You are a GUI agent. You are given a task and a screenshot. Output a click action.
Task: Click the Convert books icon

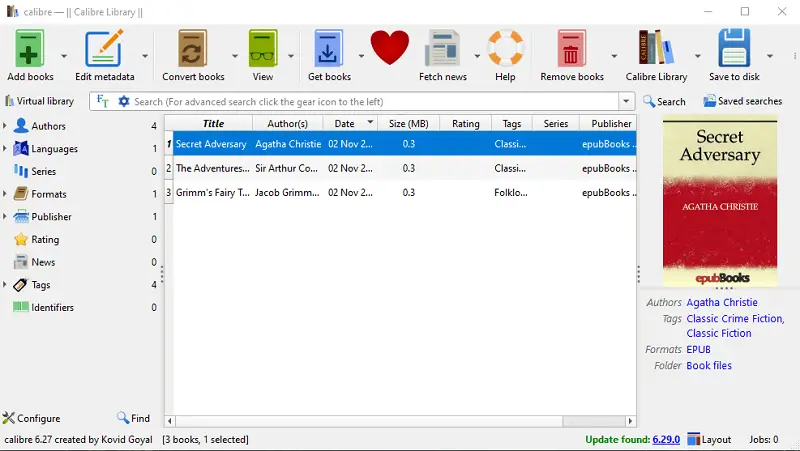192,48
